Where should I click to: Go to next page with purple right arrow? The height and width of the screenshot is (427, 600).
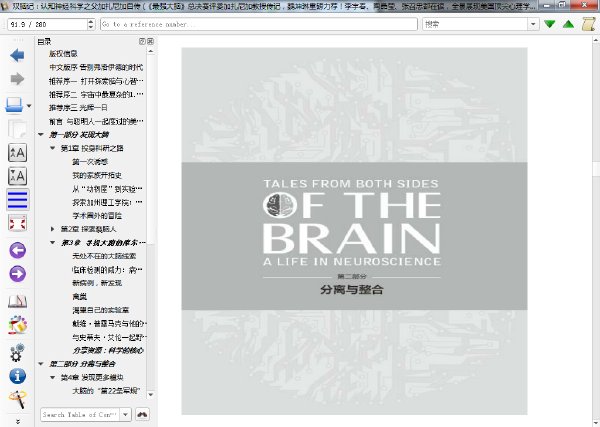pos(17,274)
